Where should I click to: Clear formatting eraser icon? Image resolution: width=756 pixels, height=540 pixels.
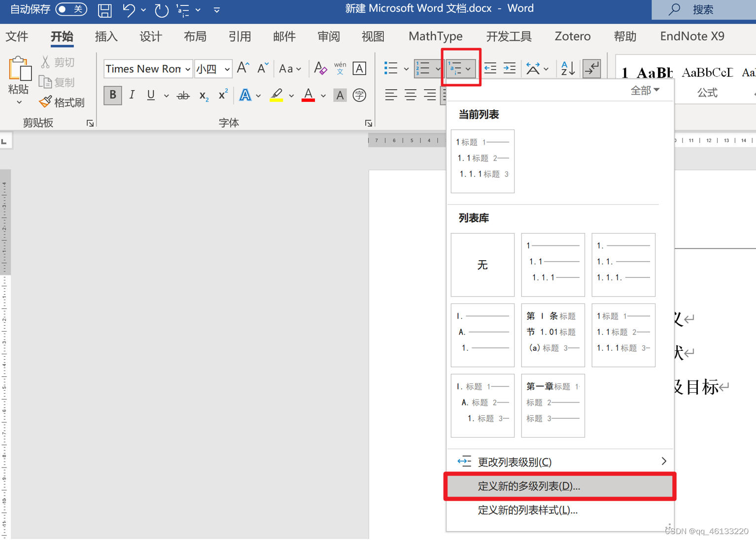coord(320,68)
